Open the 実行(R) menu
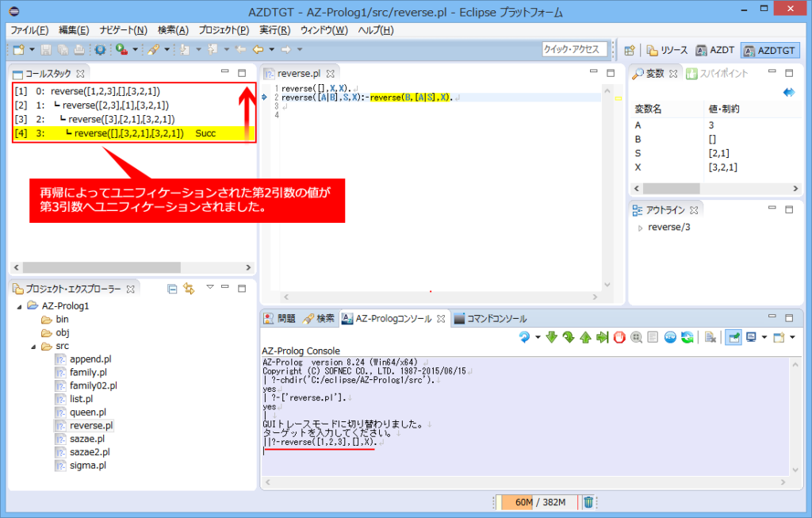The height and width of the screenshot is (518, 812). [x=276, y=29]
